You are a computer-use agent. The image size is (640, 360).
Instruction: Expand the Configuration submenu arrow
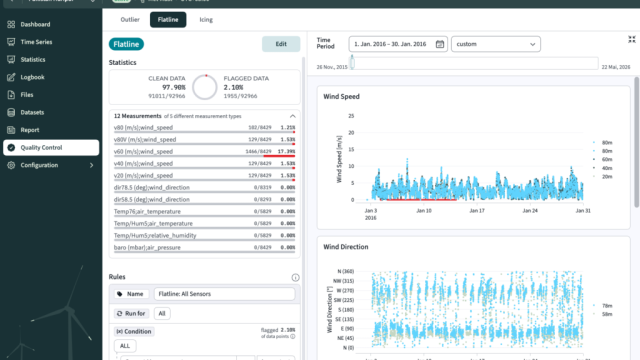click(x=91, y=165)
